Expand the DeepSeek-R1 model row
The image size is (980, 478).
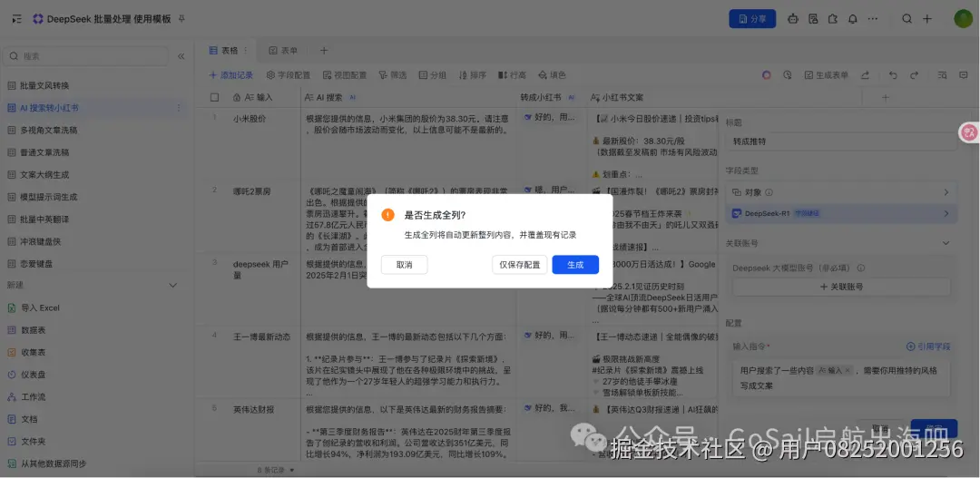pyautogui.click(x=841, y=213)
